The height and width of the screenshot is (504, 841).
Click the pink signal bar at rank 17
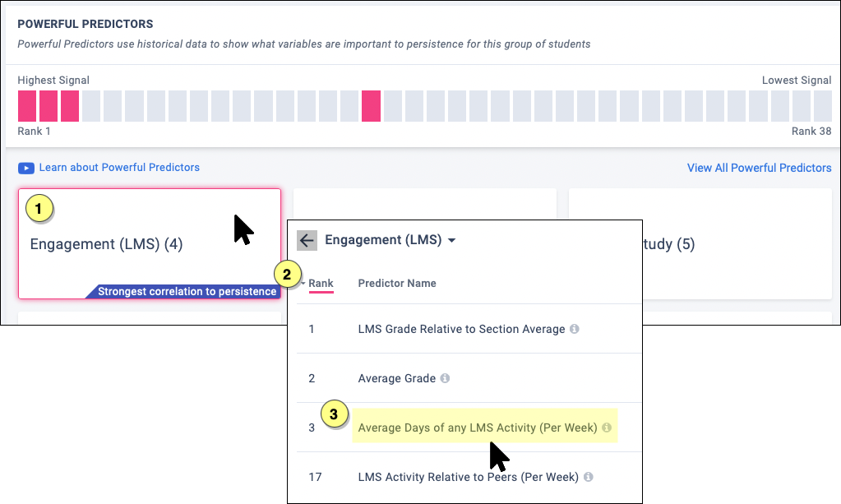(x=371, y=106)
